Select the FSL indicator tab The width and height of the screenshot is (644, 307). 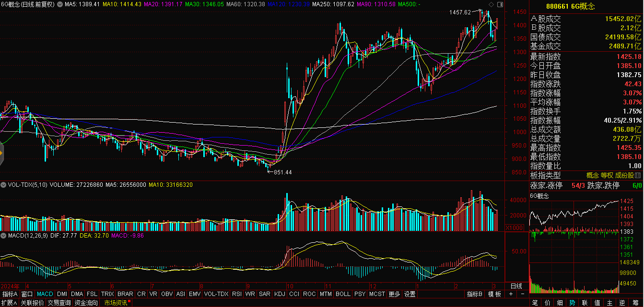92,294
